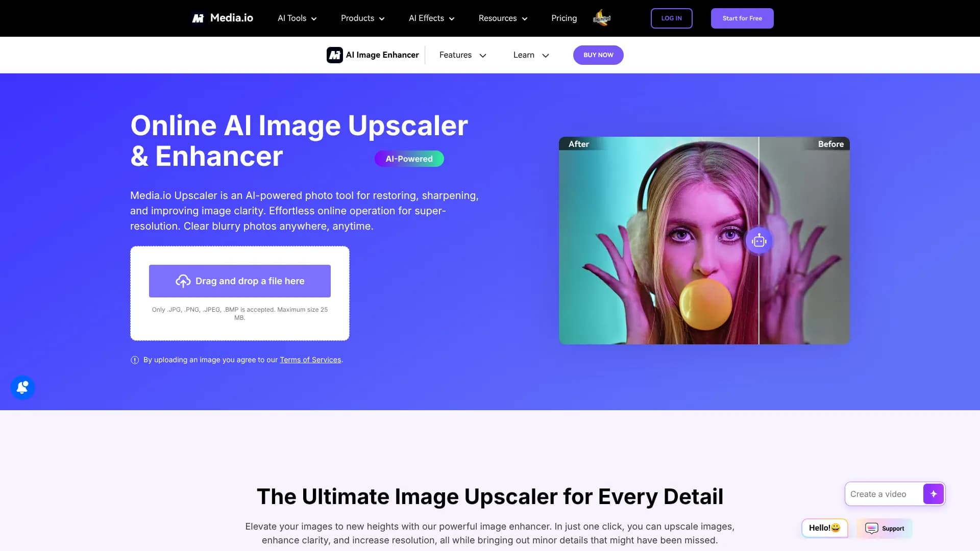Screen dimensions: 980x551
Task: Click the robot icon on comparison slider
Action: pos(759,240)
